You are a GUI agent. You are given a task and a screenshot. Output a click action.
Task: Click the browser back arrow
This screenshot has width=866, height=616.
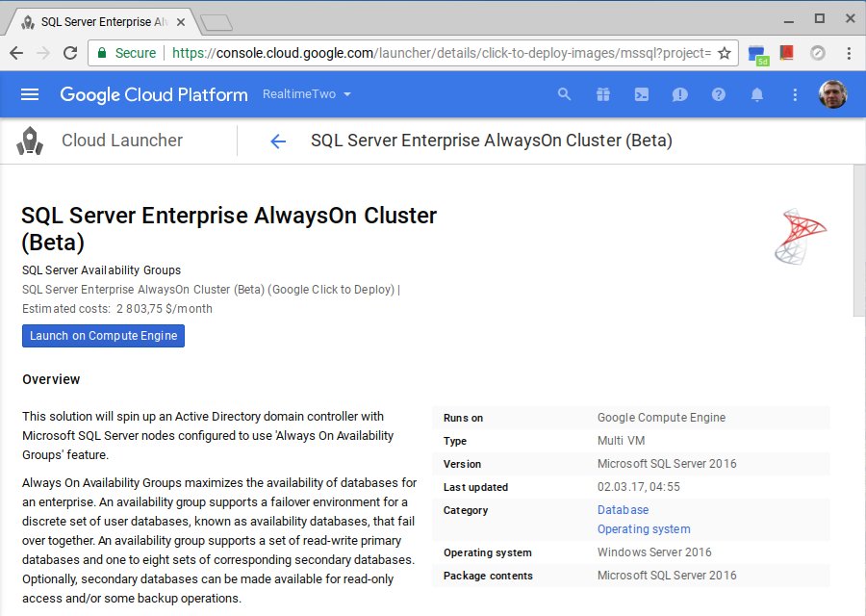point(16,53)
